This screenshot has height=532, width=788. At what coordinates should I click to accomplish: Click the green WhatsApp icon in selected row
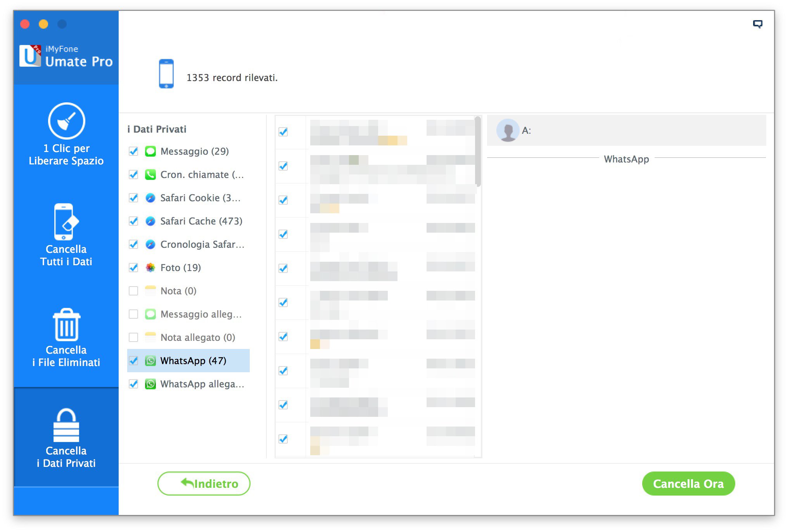(x=150, y=361)
